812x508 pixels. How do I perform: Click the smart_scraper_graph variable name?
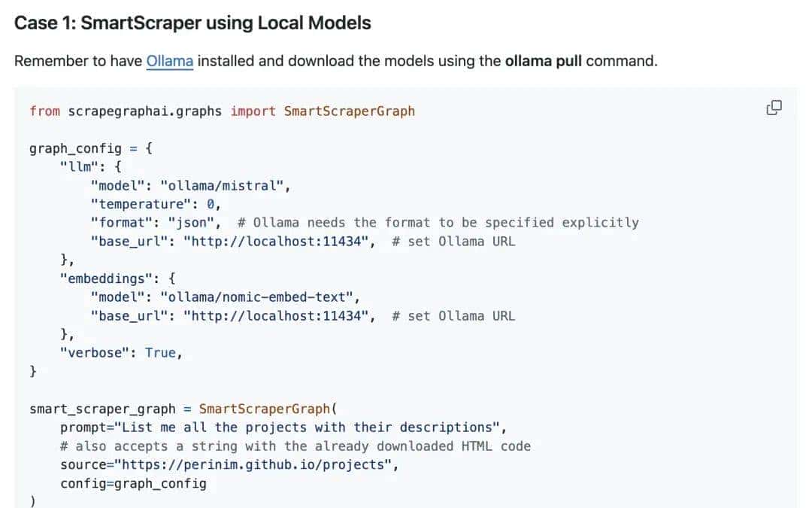pyautogui.click(x=102, y=409)
